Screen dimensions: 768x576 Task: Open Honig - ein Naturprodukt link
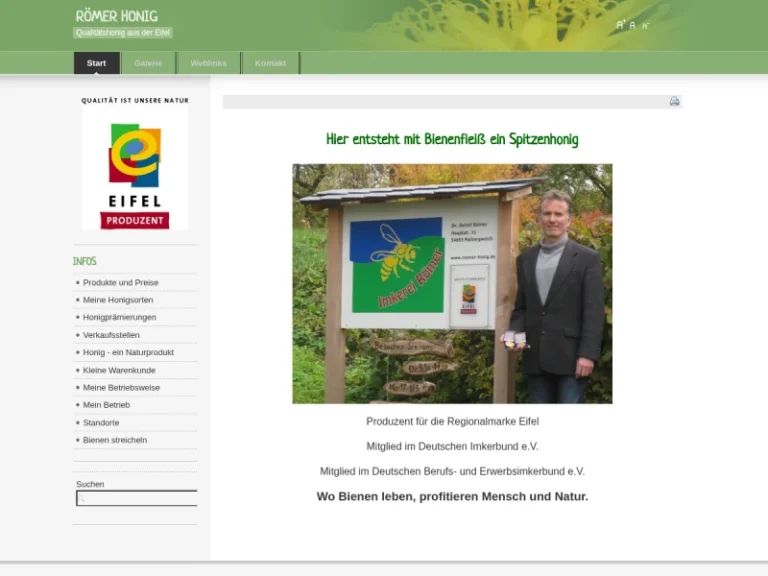click(128, 353)
